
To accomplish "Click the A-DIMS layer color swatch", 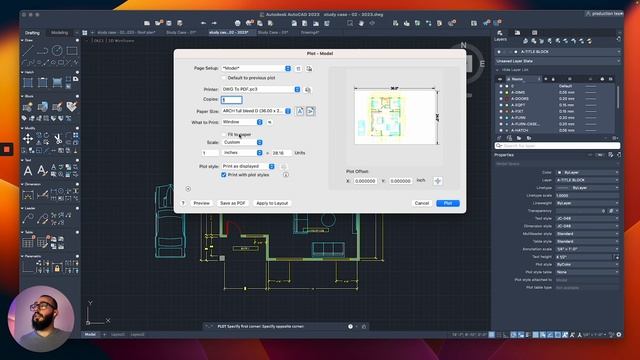I will click(x=507, y=92).
